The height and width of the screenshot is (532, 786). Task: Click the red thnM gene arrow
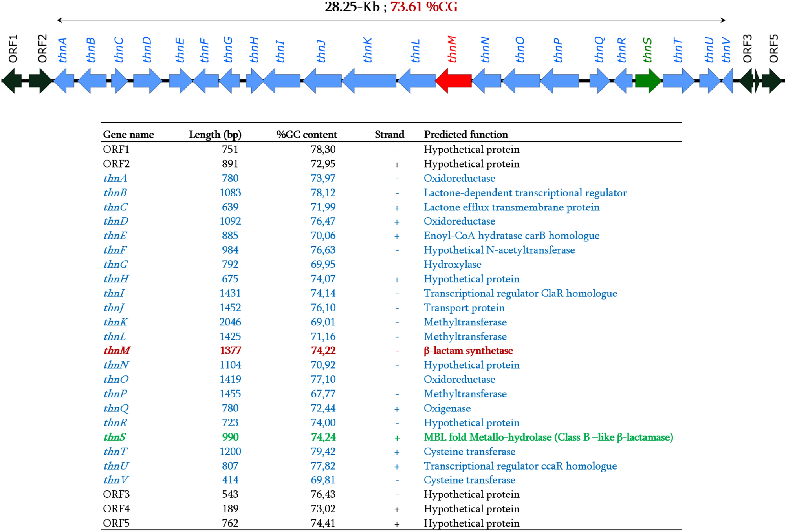click(x=454, y=81)
